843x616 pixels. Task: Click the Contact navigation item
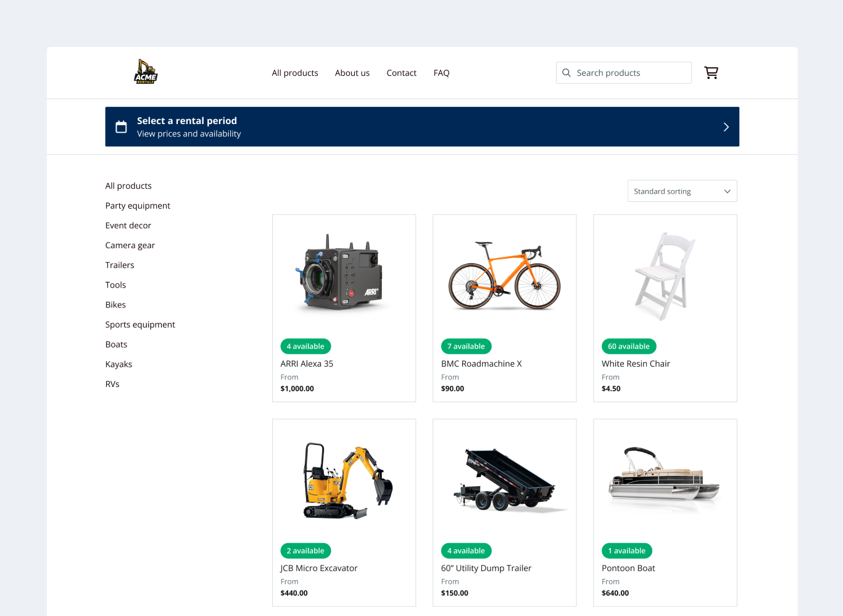pyautogui.click(x=401, y=73)
